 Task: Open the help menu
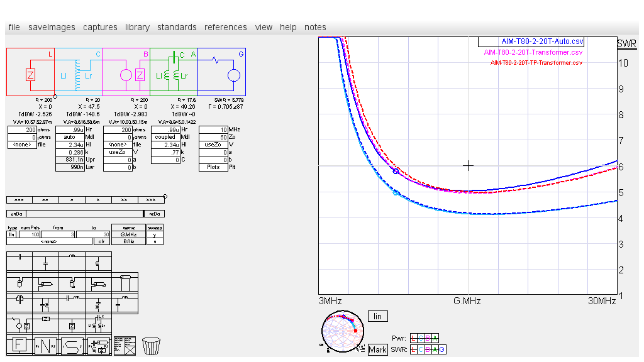click(288, 27)
